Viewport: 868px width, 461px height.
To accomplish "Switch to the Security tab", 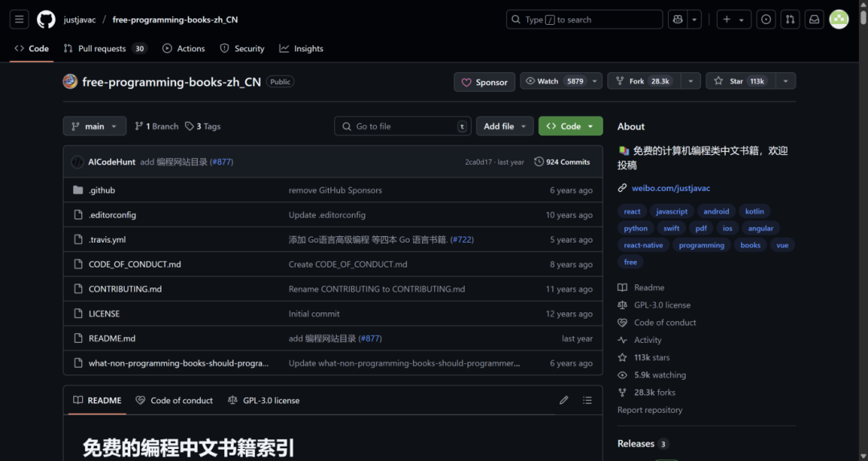I will [x=242, y=49].
